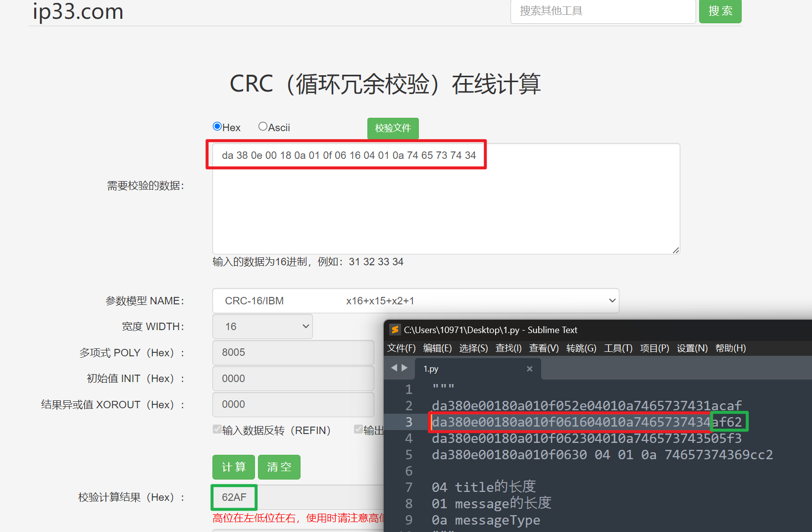Open the CRC-16/IBM model dropdown
This screenshot has width=812, height=532.
pos(415,301)
